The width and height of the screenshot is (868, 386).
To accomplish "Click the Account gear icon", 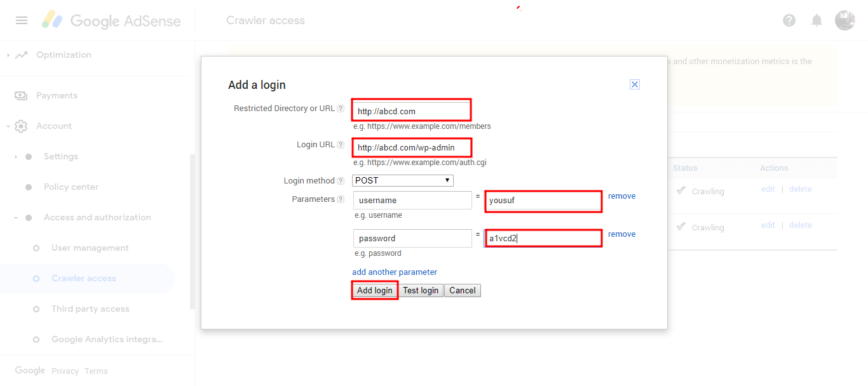I will pyautogui.click(x=22, y=126).
